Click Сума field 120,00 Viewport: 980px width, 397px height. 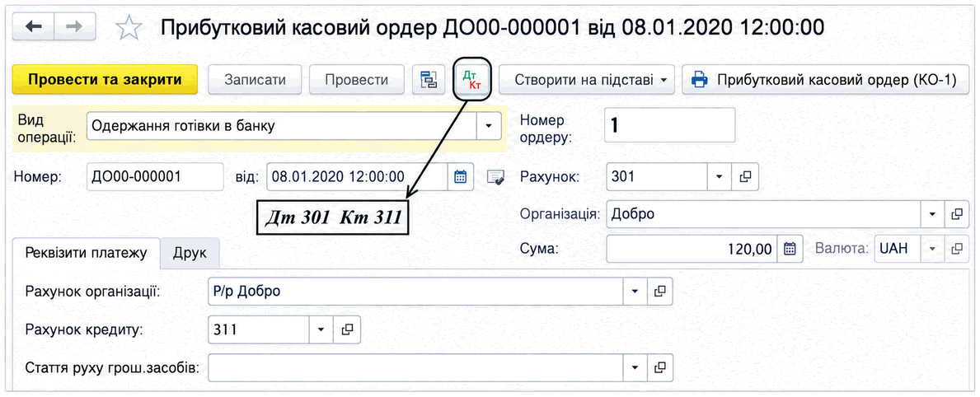692,249
